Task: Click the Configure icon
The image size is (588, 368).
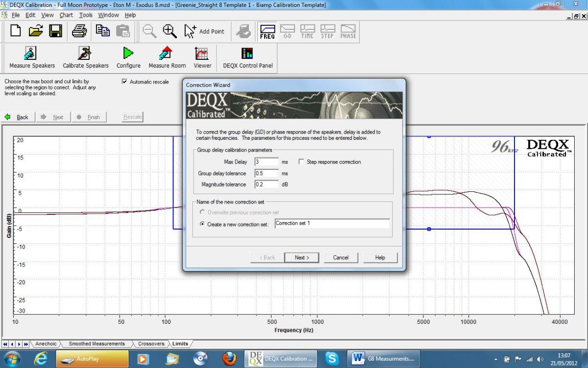Action: click(128, 57)
